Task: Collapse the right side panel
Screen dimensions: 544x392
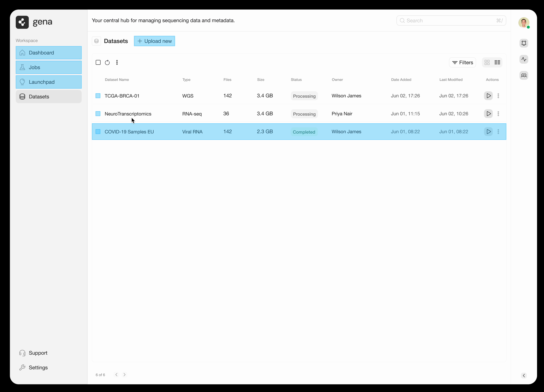Action: [x=524, y=376]
